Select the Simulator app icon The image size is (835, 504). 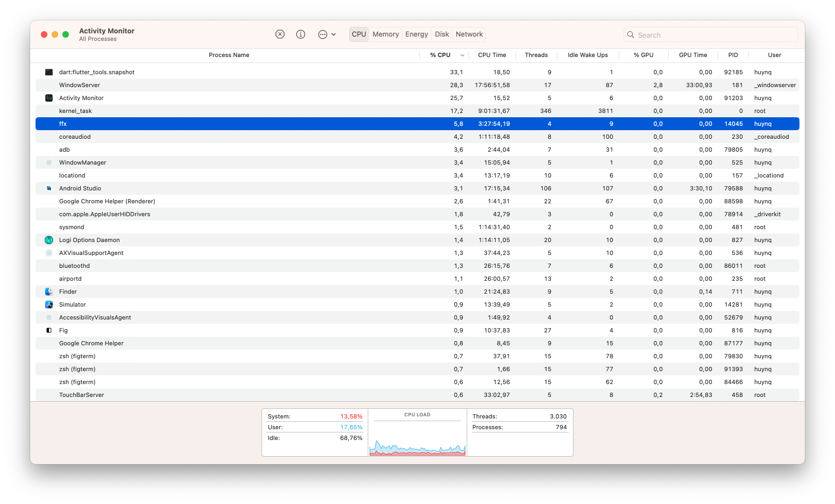[x=48, y=304]
